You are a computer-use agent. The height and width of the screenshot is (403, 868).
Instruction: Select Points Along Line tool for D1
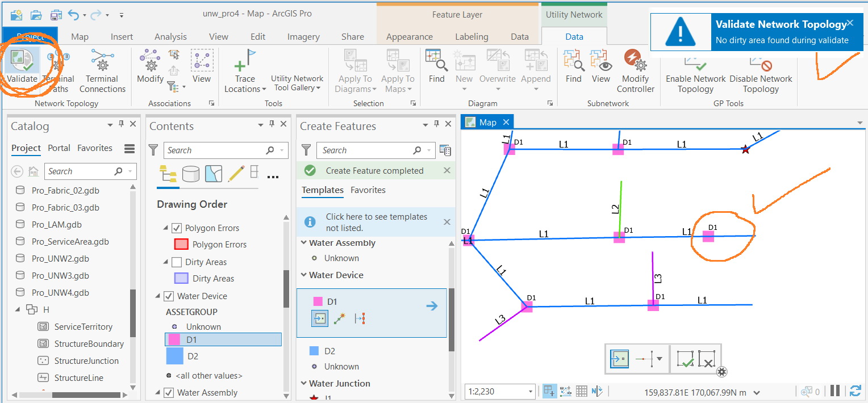click(360, 318)
